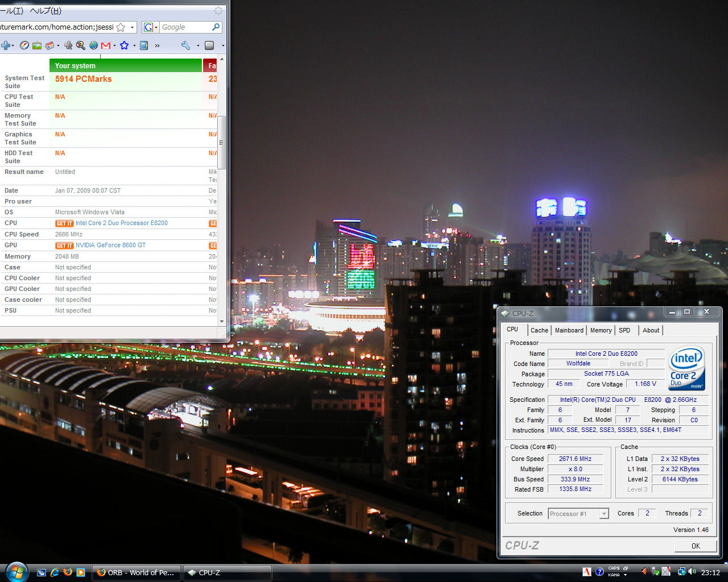Click the 5914 PCMarks score

pos(84,79)
